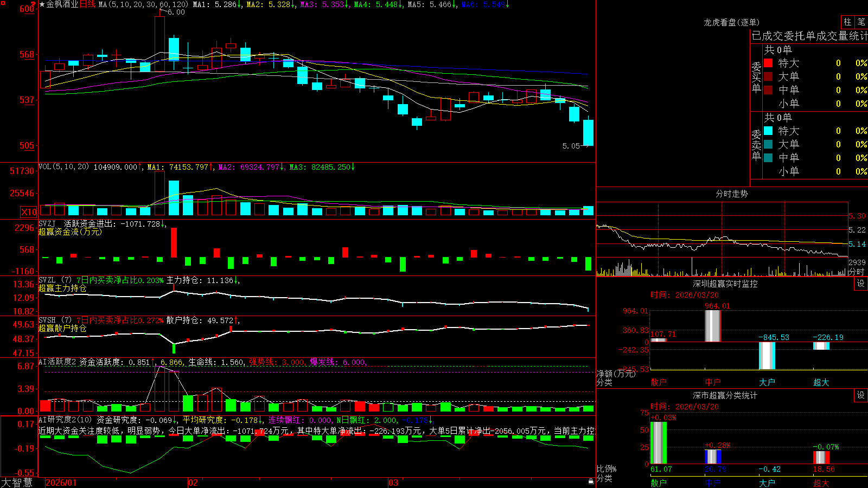The image size is (868, 488).
Task: Click the 03 month marker on timeline
Action: click(x=393, y=483)
